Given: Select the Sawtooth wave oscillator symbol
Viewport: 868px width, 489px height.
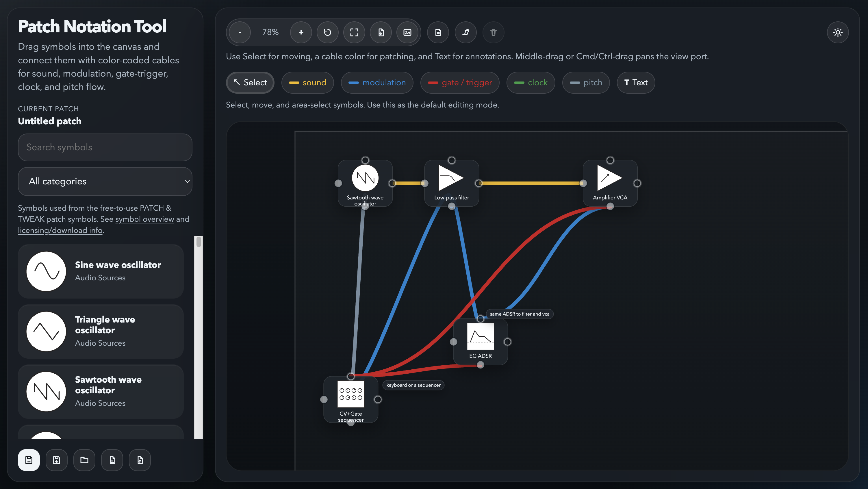Looking at the screenshot, I should 101,391.
